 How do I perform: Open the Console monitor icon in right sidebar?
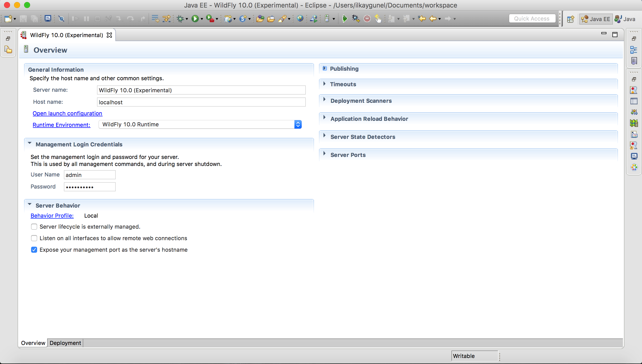[x=634, y=156]
